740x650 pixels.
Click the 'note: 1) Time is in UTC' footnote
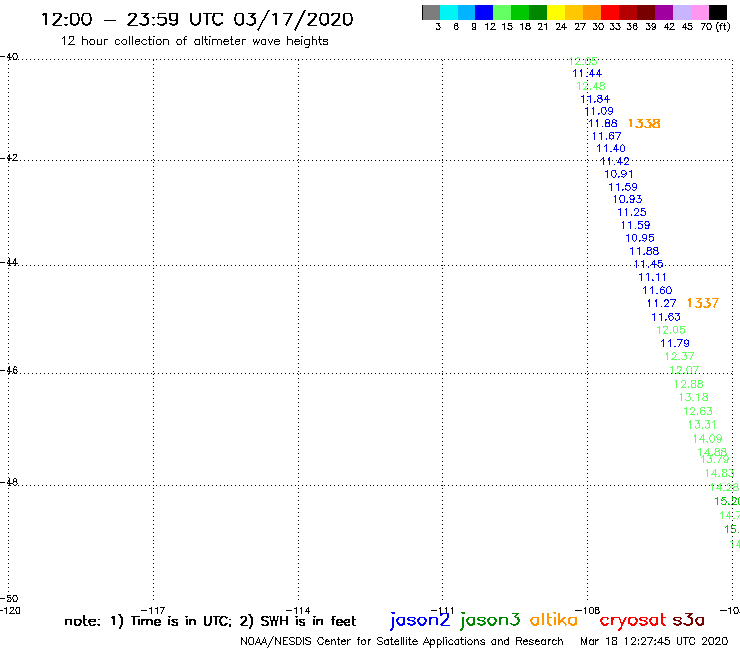[x=148, y=621]
